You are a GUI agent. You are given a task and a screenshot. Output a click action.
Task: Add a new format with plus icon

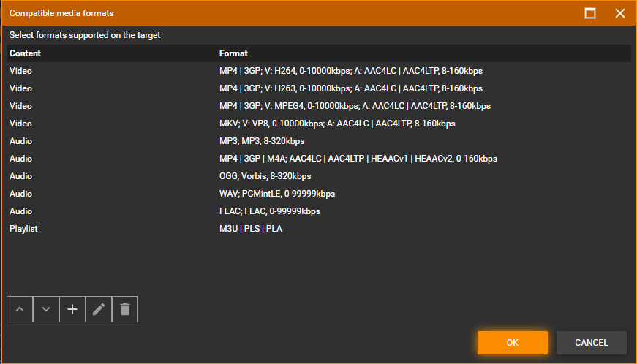[x=72, y=309]
